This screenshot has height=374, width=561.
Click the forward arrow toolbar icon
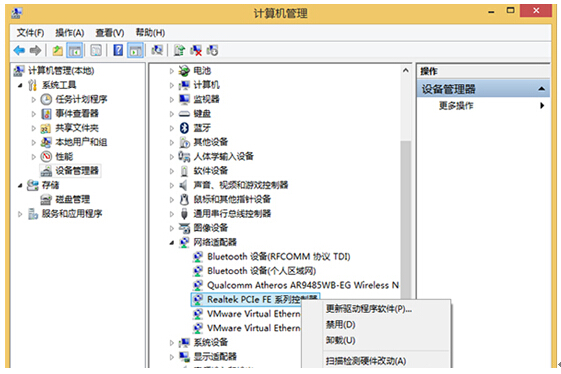(35, 50)
